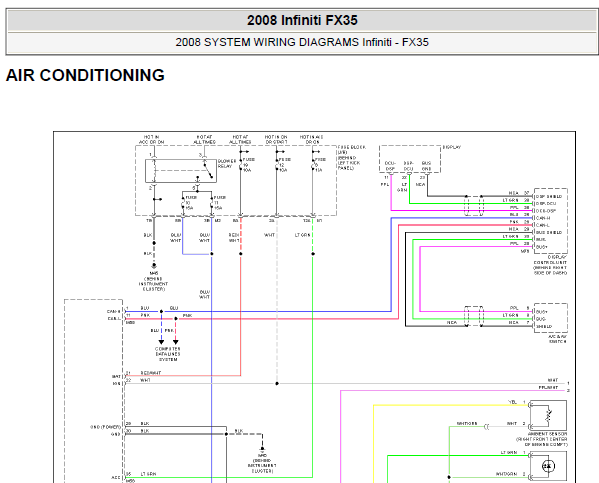
Task: Click the 'FUSE BLOCK (J/B)' label
Action: click(x=351, y=149)
